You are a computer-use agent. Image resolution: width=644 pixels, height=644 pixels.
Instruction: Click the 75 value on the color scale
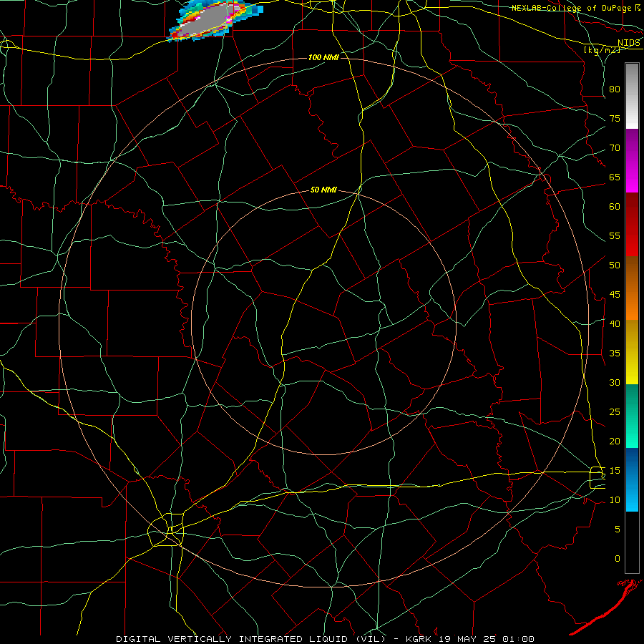coord(615,119)
